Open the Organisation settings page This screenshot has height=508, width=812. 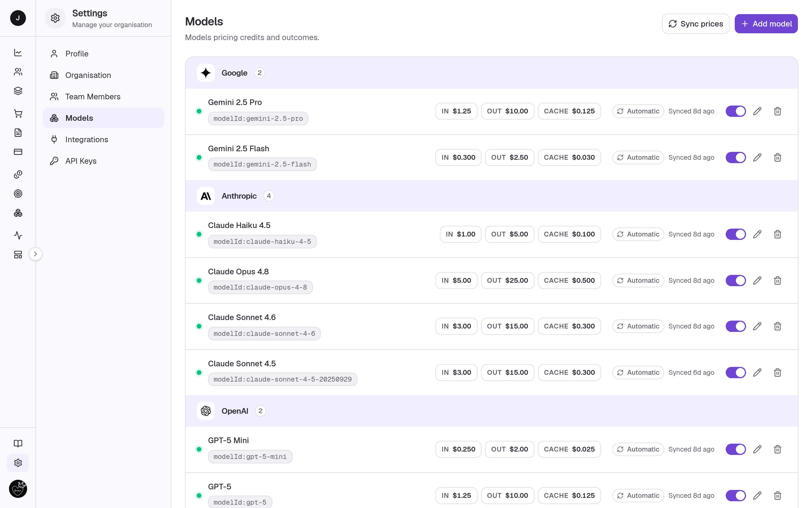coord(103,75)
